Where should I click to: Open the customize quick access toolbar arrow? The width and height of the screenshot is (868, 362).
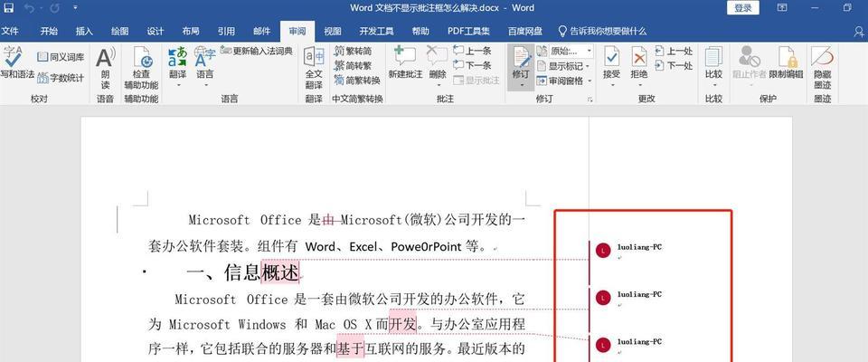[75, 8]
